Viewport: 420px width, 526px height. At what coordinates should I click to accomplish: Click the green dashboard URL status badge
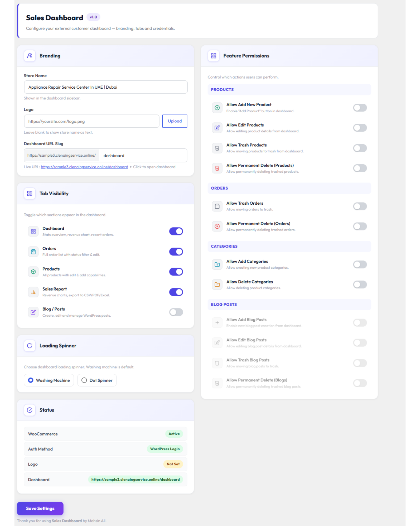point(136,480)
